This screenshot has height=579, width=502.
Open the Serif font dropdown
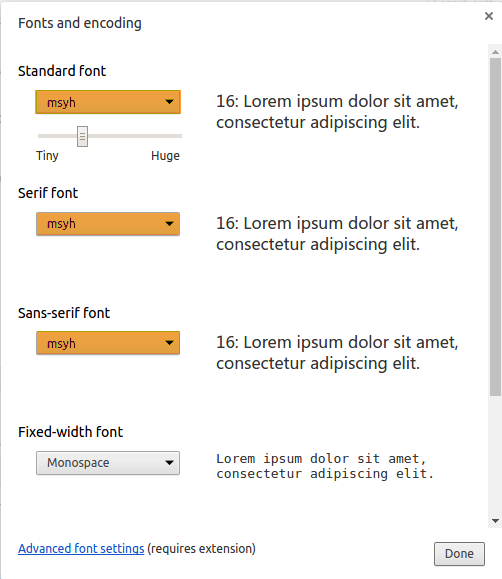point(108,224)
